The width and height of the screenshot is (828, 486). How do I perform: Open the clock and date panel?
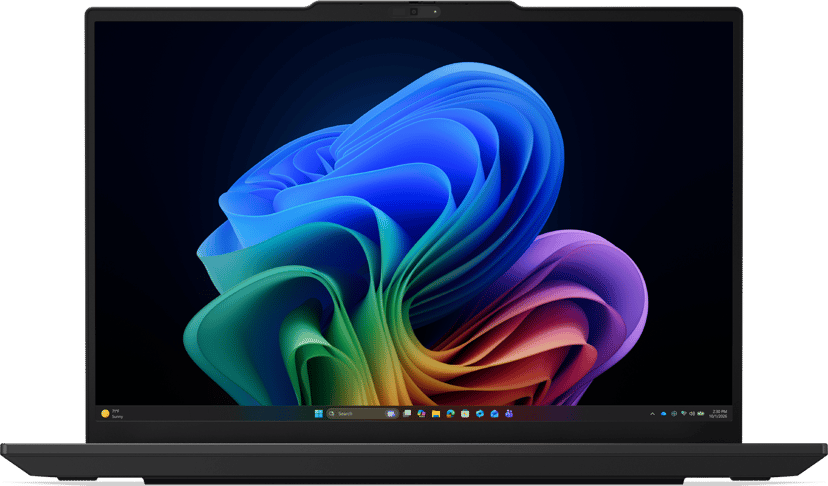tap(718, 414)
